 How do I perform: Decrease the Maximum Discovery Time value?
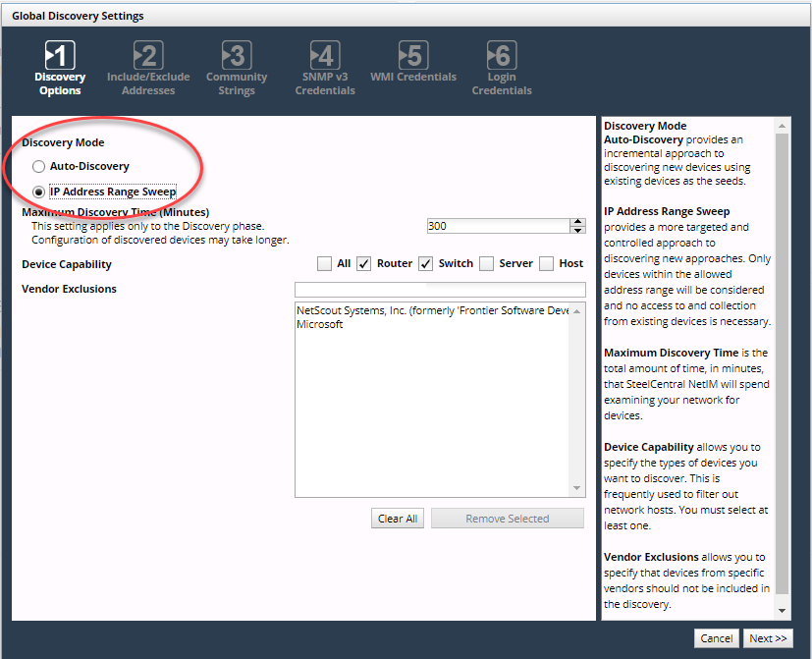click(577, 230)
